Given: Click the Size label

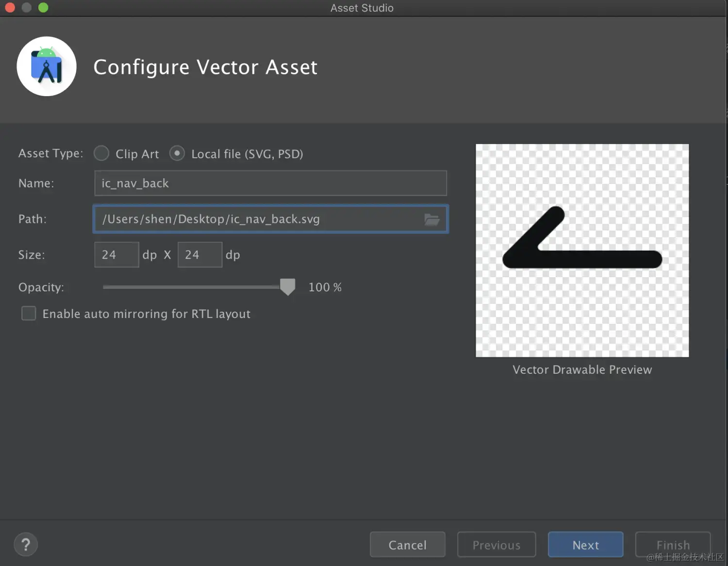Looking at the screenshot, I should coord(32,255).
